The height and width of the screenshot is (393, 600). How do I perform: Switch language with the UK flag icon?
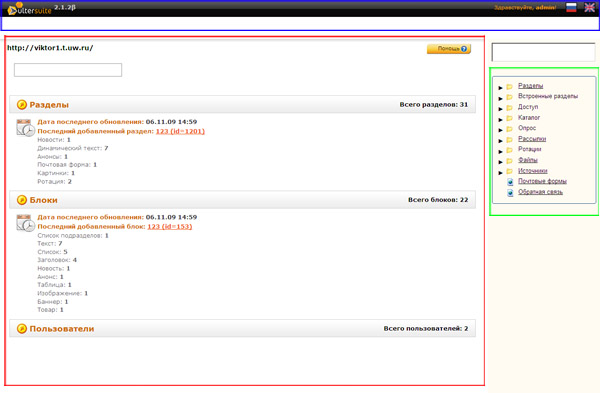point(589,7)
